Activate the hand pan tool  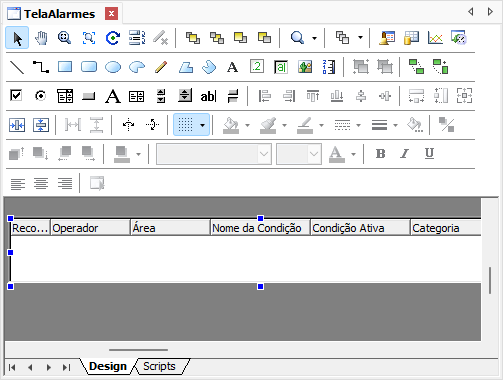41,38
